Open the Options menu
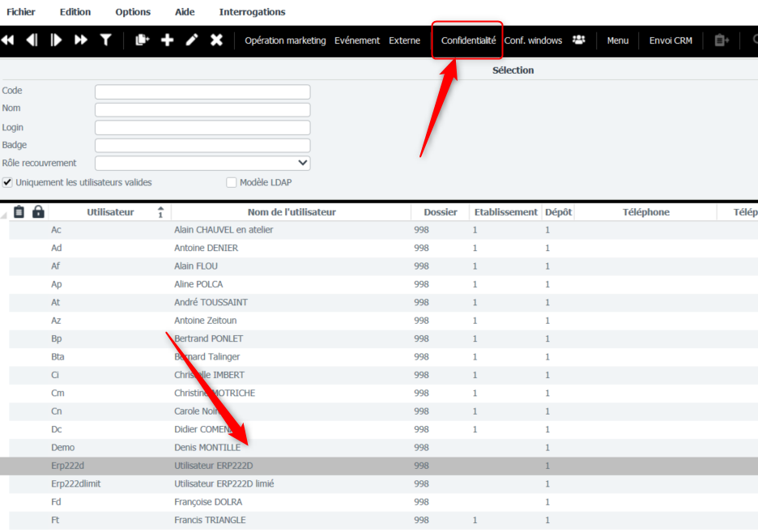 (x=133, y=12)
